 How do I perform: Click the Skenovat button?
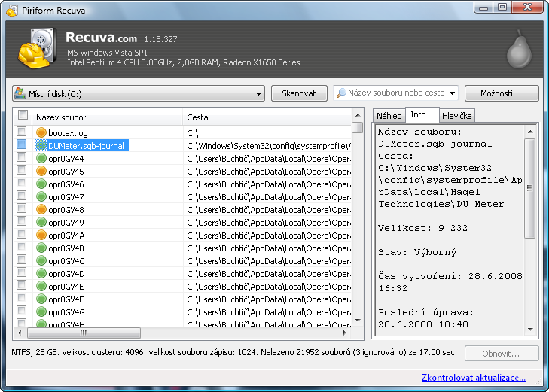[x=299, y=93]
